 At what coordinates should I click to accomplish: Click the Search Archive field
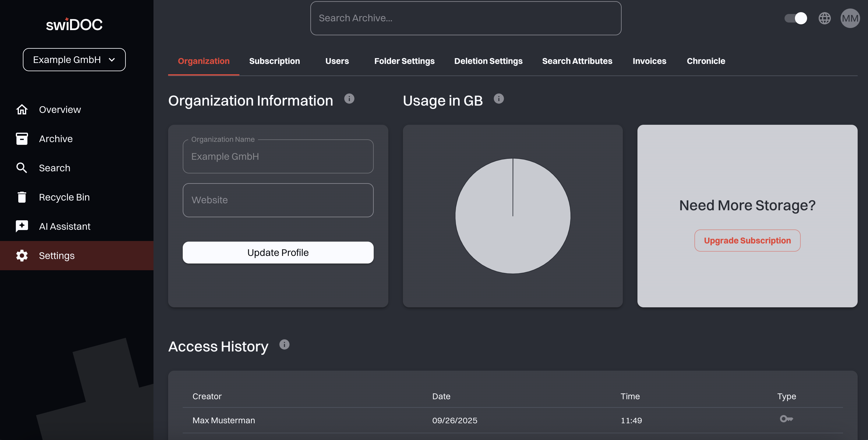click(466, 18)
